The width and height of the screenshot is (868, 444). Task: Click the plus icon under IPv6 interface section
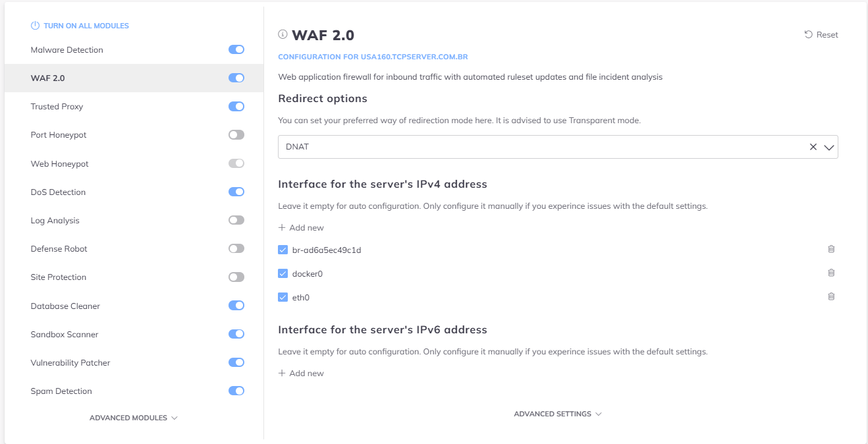(282, 374)
